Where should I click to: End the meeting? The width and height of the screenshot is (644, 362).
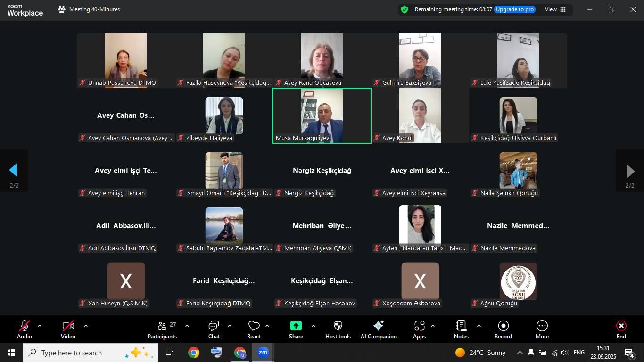621,329
